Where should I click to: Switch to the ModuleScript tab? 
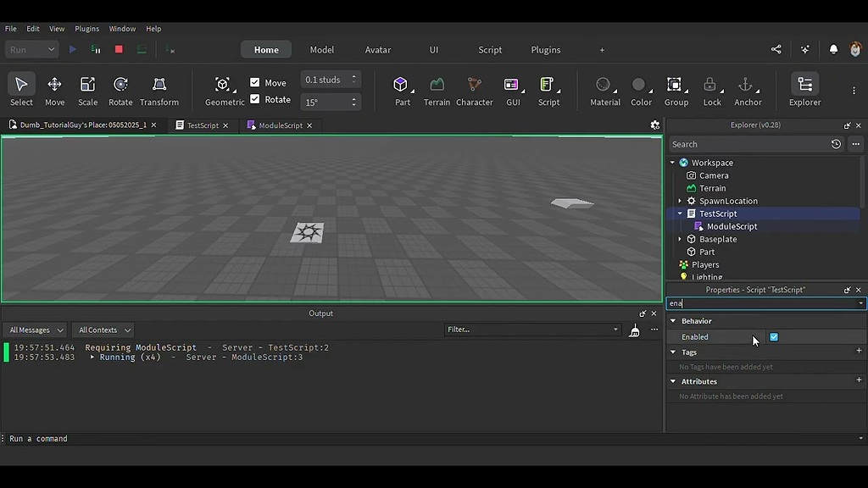point(280,125)
